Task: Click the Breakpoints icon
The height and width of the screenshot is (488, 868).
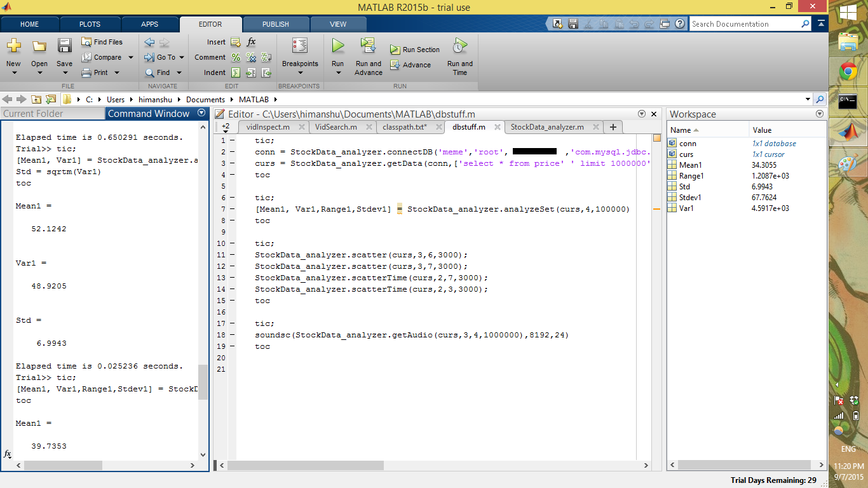Action: 300,46
